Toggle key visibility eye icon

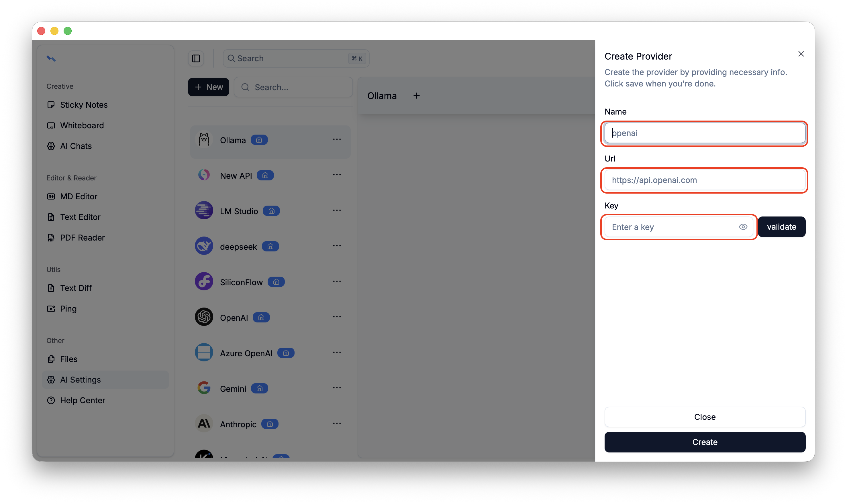[x=743, y=227]
